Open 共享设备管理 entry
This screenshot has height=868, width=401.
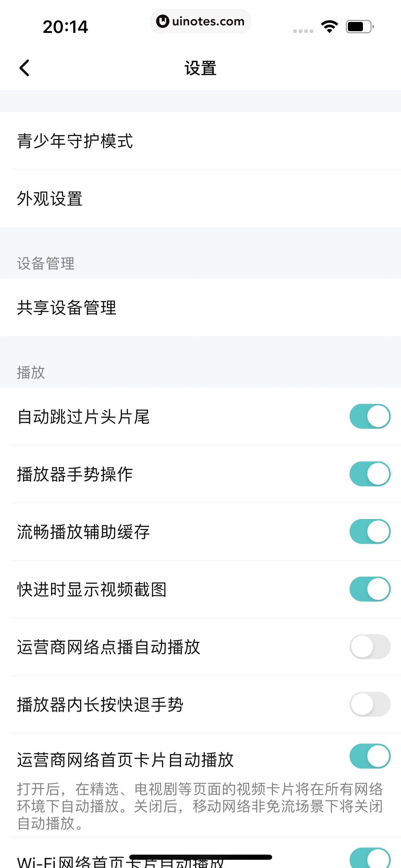200,308
